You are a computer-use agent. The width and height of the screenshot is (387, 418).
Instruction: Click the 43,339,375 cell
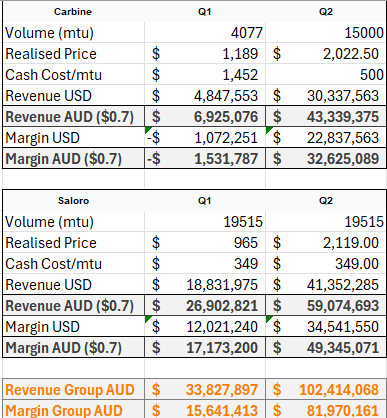coord(326,117)
